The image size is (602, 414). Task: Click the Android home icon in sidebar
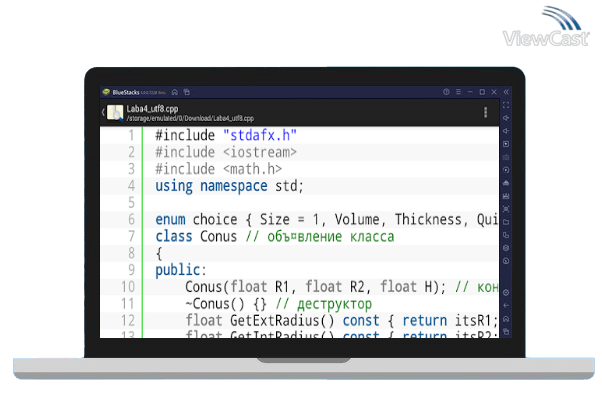506,319
